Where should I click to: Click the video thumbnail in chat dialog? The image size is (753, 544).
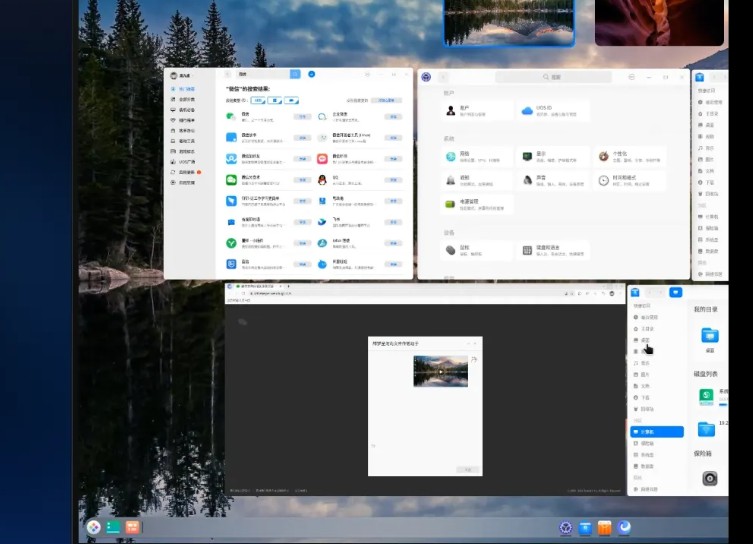[x=440, y=371]
